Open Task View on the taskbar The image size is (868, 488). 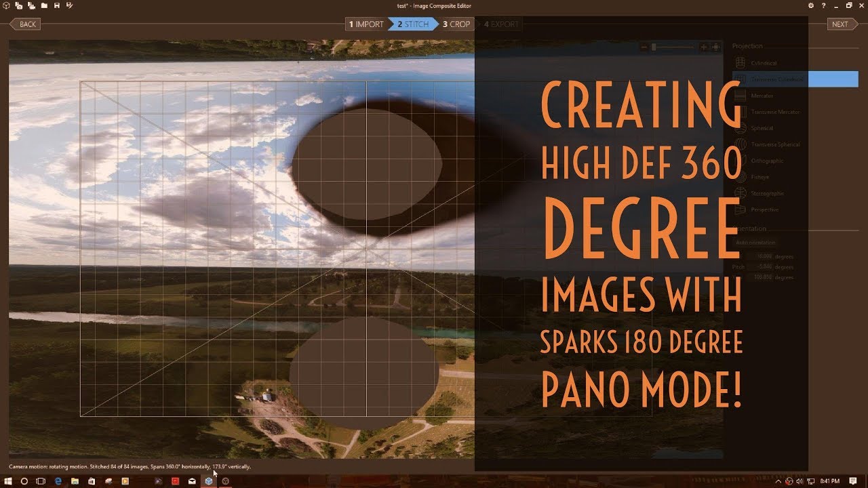tap(41, 481)
